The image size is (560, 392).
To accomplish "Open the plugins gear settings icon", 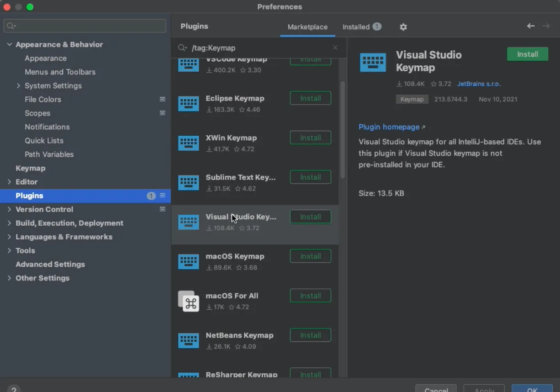I will pyautogui.click(x=403, y=27).
